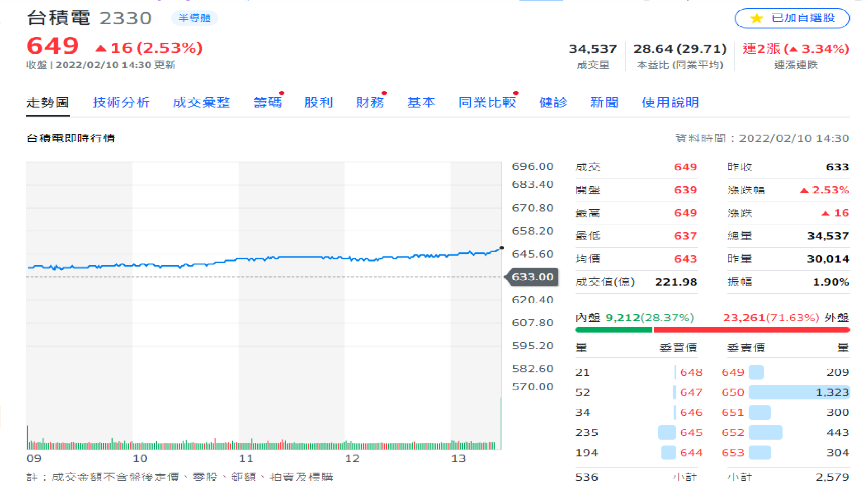Viewport: 868px width, 488px height.
Task: Go to the 財務 tab
Action: click(x=370, y=103)
